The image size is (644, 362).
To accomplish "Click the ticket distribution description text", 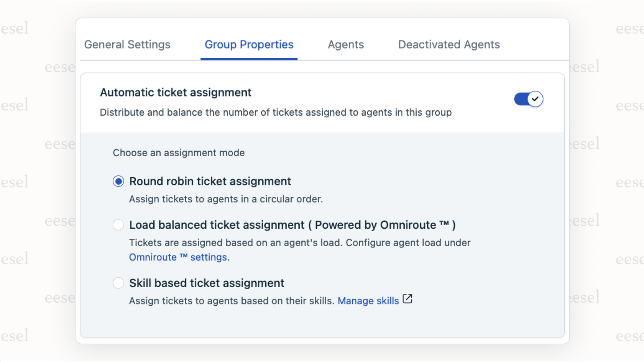I will 276,112.
